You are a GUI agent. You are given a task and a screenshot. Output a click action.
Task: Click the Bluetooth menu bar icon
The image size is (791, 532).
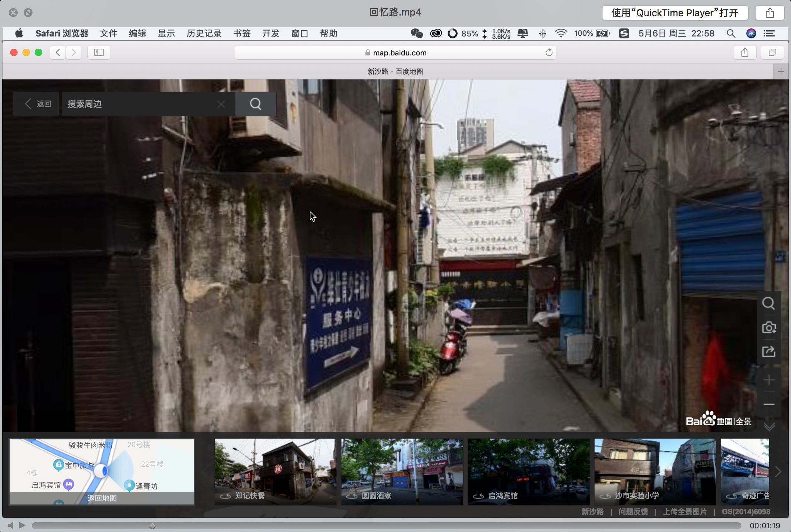point(542,34)
